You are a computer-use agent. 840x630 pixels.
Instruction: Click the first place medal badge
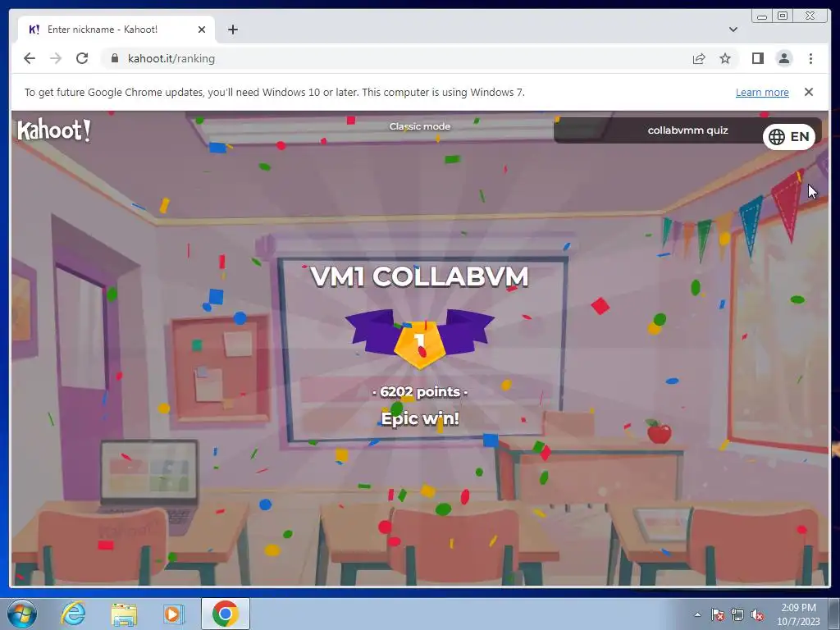click(419, 339)
